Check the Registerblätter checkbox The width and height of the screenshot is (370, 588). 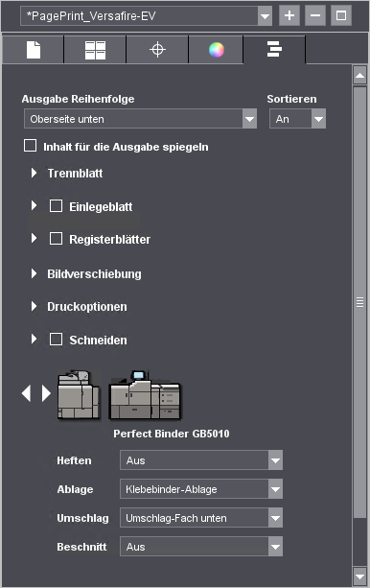coord(57,238)
